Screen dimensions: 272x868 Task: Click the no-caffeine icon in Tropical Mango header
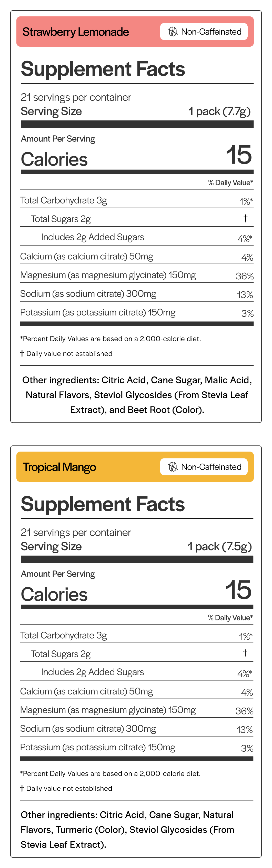[173, 467]
